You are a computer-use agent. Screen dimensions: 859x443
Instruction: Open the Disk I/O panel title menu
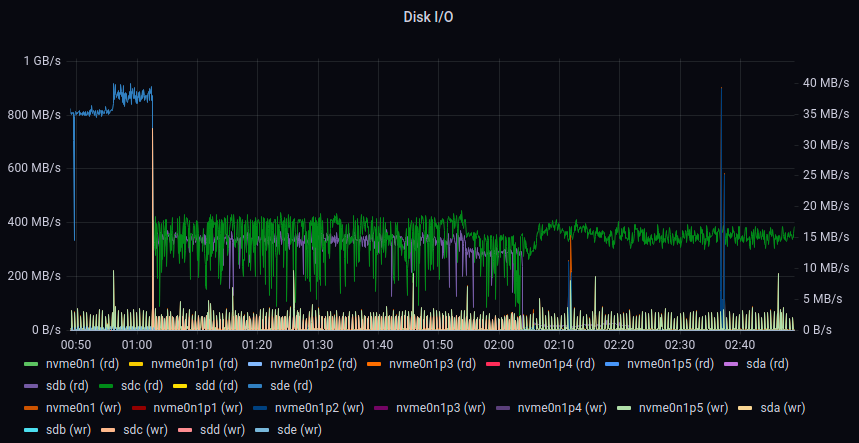[x=429, y=16]
